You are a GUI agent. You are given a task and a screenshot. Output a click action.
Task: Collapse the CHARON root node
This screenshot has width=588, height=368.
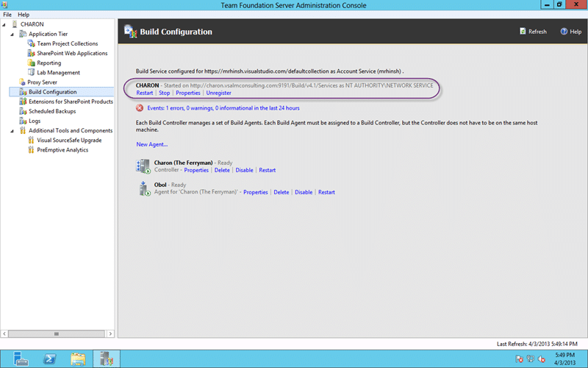(x=4, y=25)
